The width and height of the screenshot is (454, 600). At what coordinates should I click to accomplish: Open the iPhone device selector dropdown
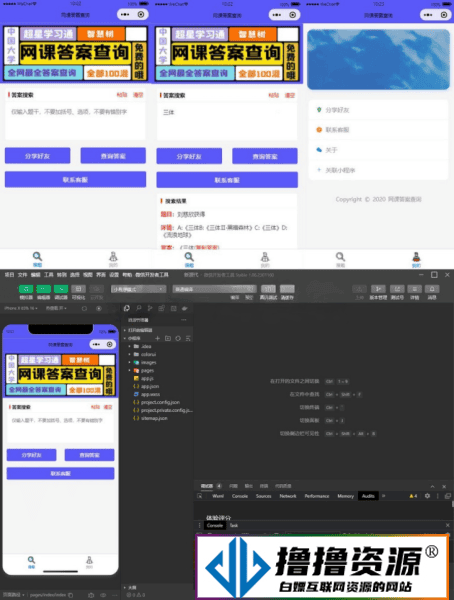pyautogui.click(x=20, y=308)
